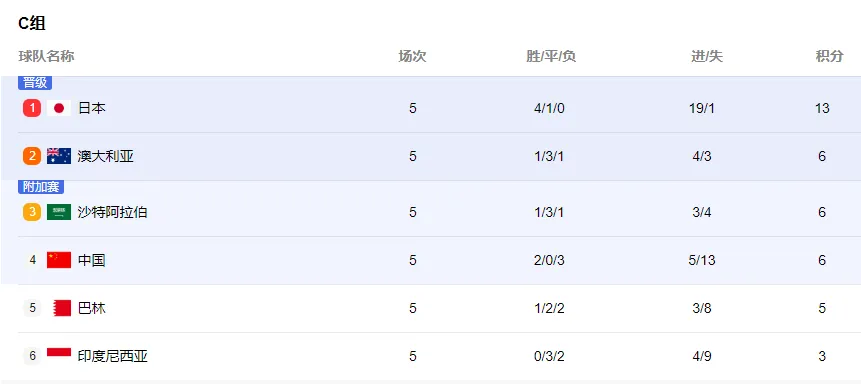Click the 进/失 column header
The height and width of the screenshot is (384, 861).
pyautogui.click(x=707, y=56)
